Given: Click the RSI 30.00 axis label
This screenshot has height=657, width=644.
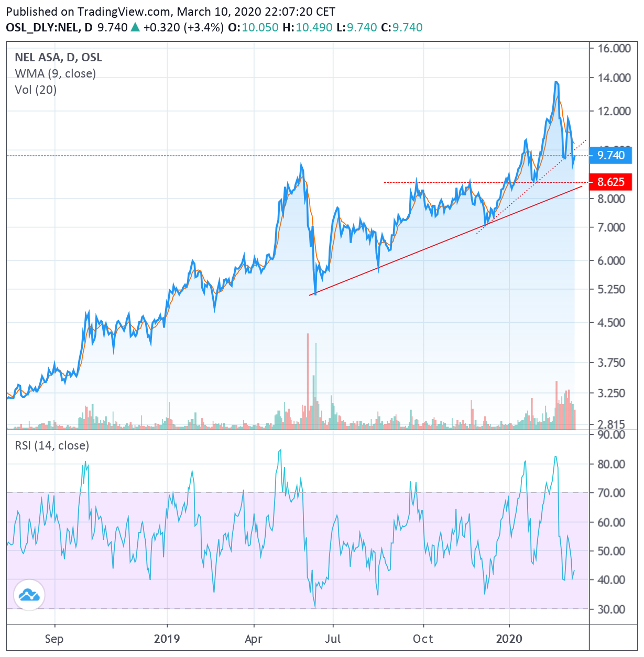Looking at the screenshot, I should [612, 609].
